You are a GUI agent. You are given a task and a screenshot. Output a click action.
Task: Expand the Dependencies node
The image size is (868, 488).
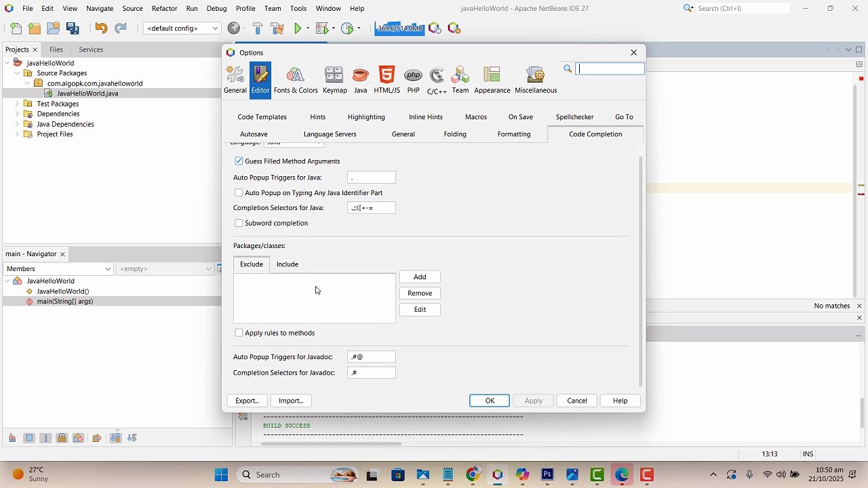tap(18, 114)
